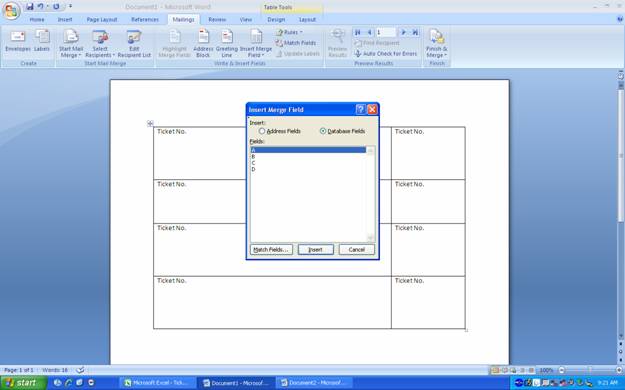Click the Envelopes icon in the Create group

pyautogui.click(x=18, y=40)
